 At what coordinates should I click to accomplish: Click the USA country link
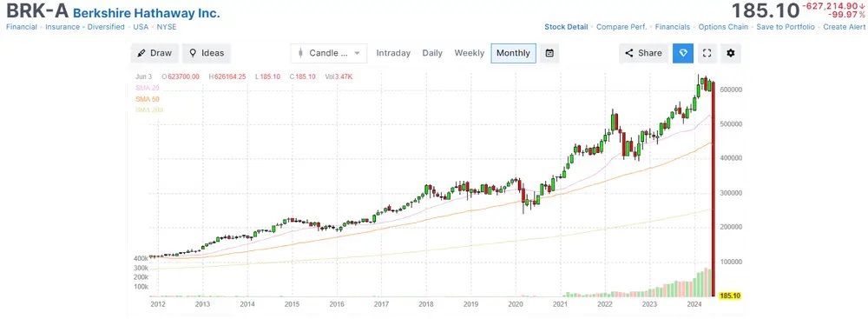pyautogui.click(x=141, y=27)
